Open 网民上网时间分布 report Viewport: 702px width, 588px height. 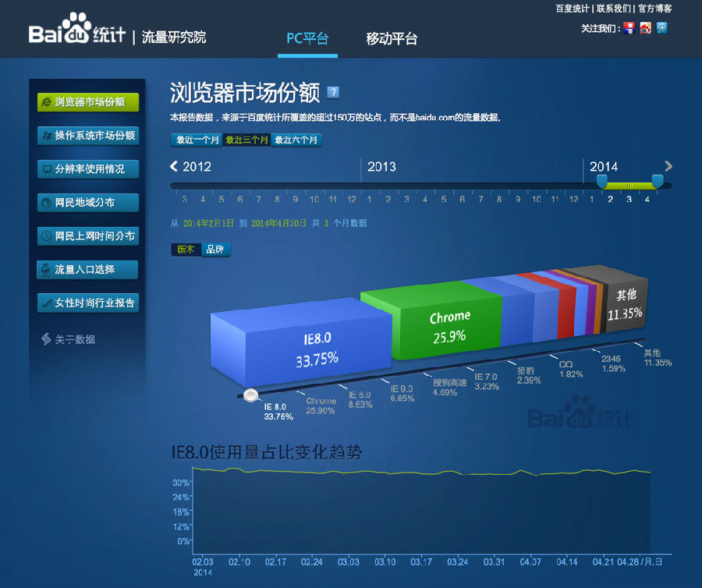click(x=88, y=236)
